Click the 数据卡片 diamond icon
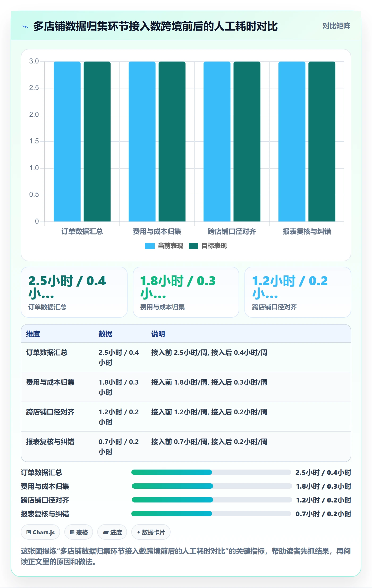 point(138,532)
